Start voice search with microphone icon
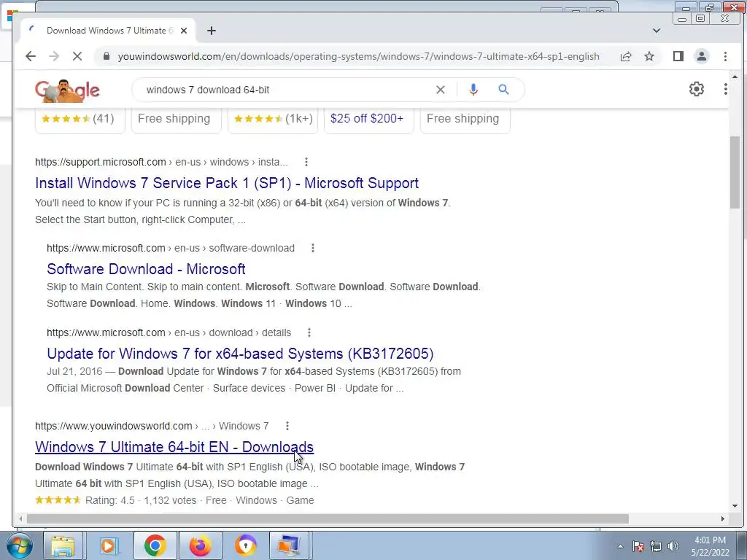 click(473, 90)
